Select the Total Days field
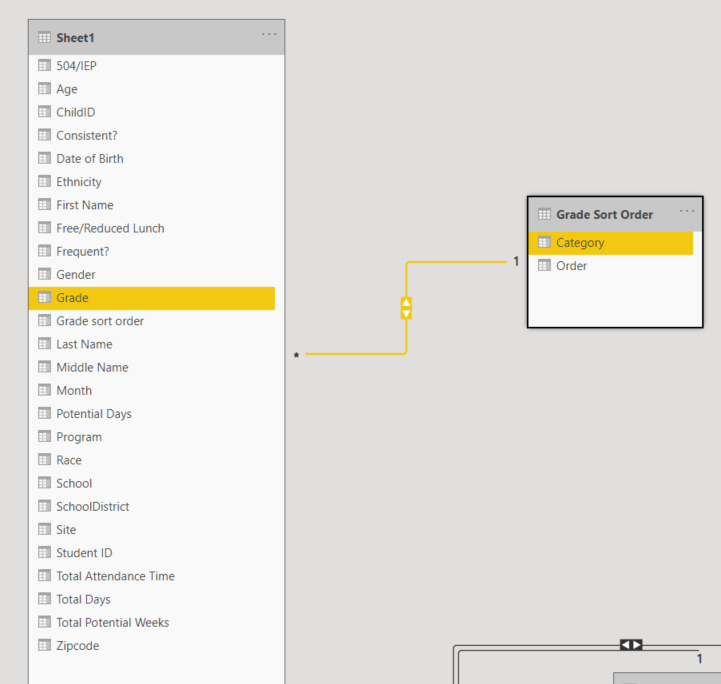721x684 pixels. pyautogui.click(x=152, y=599)
